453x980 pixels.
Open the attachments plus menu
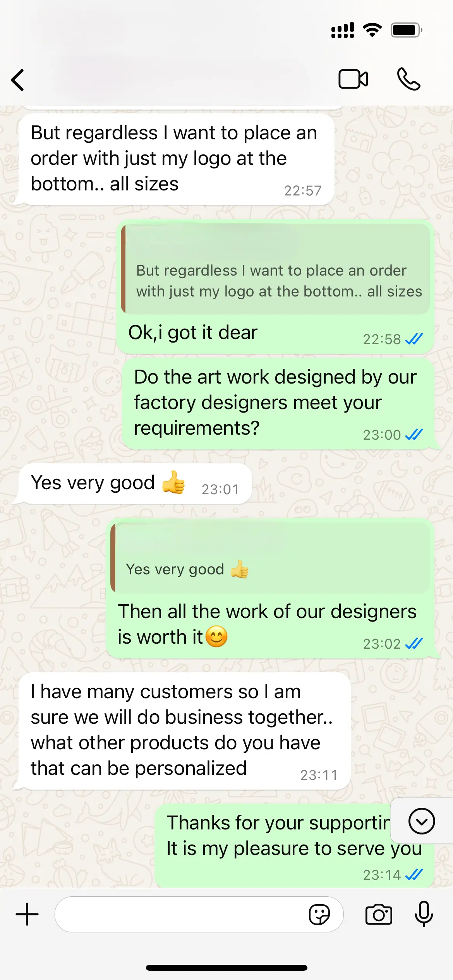(27, 914)
